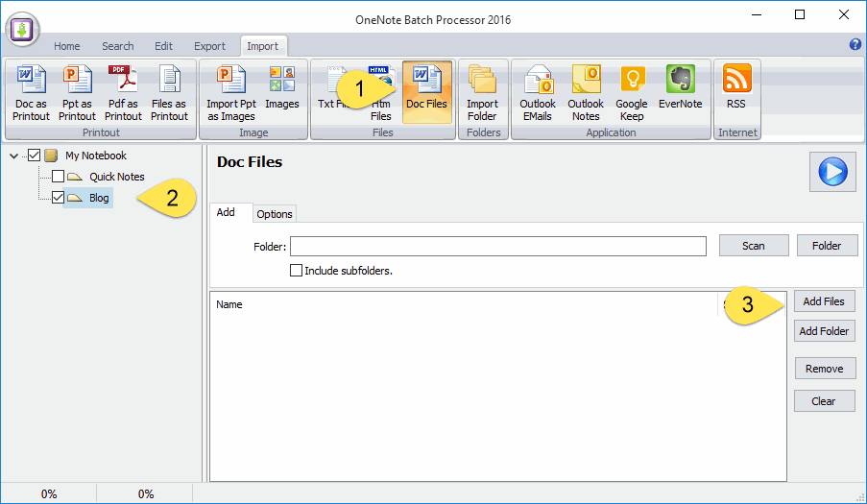Choose Outlook EMails import
Image resolution: width=867 pixels, height=504 pixels.
538,92
